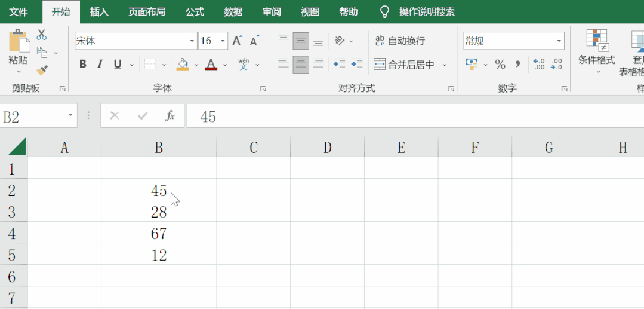The image size is (644, 309).
Task: Open clipboard group dialog launcher
Action: tap(63, 88)
